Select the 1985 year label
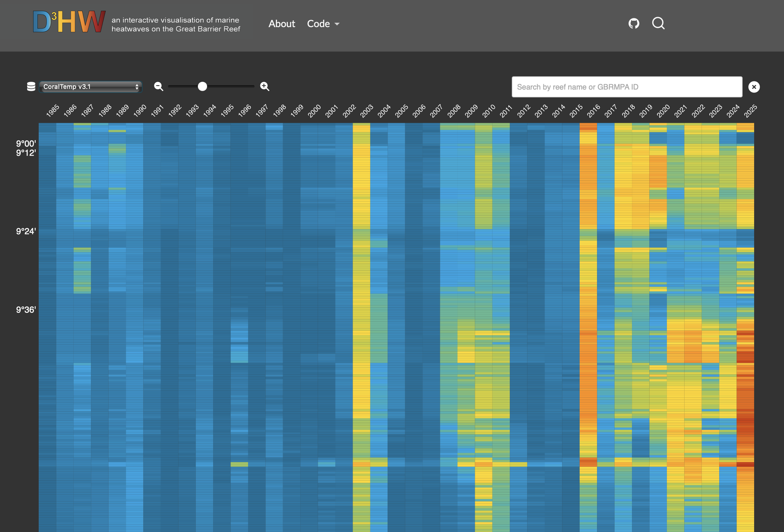Image resolution: width=784 pixels, height=532 pixels. [x=53, y=111]
